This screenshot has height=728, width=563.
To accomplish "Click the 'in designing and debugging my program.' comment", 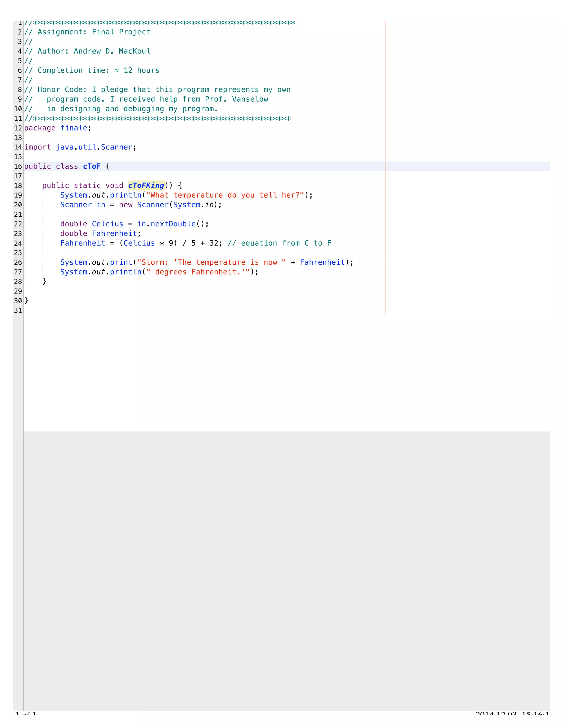I will click(x=121, y=109).
